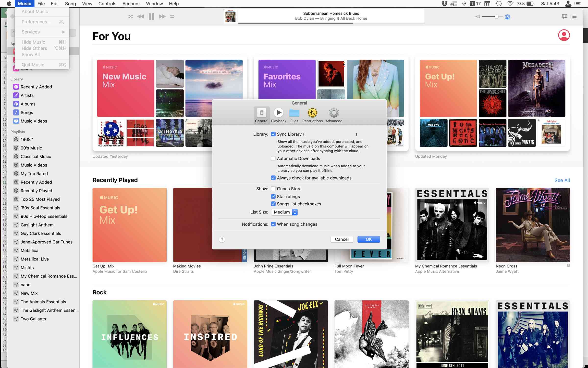Click See All for Recently Played
This screenshot has width=588, height=368.
tap(562, 180)
